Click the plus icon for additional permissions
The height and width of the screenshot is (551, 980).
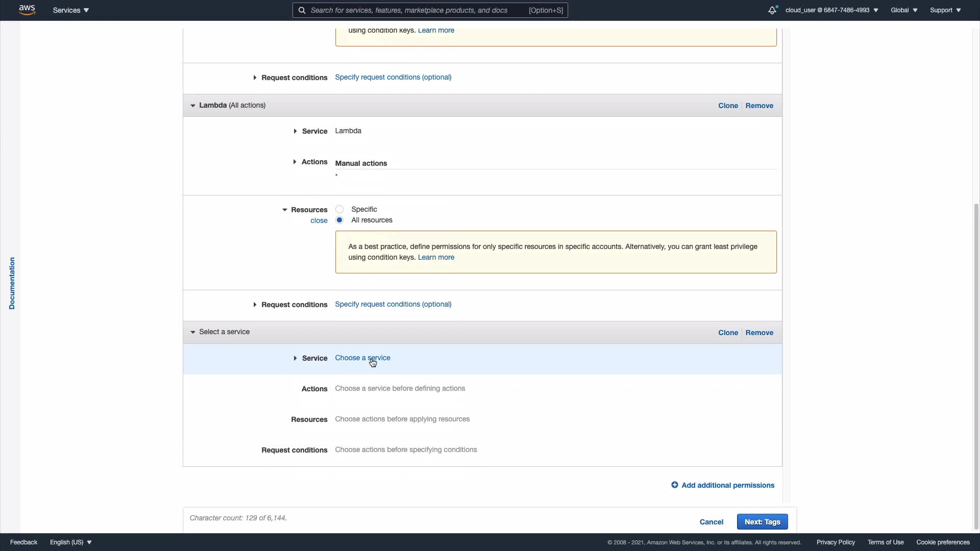point(674,485)
